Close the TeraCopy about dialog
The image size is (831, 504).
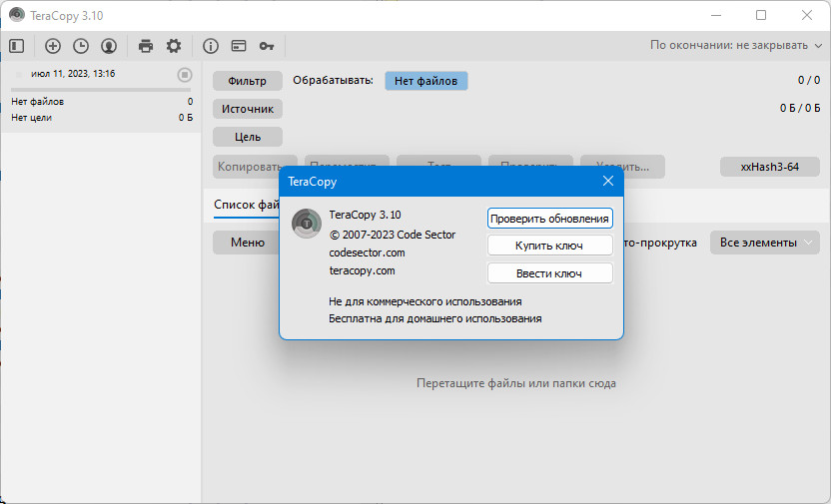pos(608,181)
